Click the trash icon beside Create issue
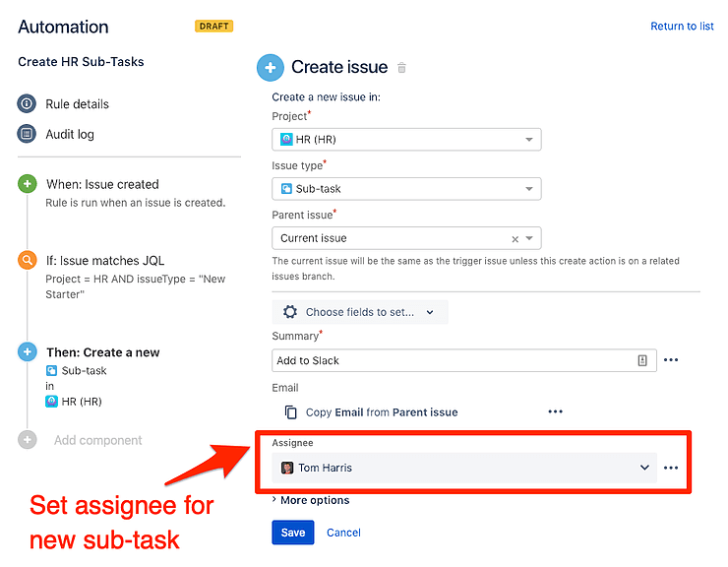 tap(401, 68)
